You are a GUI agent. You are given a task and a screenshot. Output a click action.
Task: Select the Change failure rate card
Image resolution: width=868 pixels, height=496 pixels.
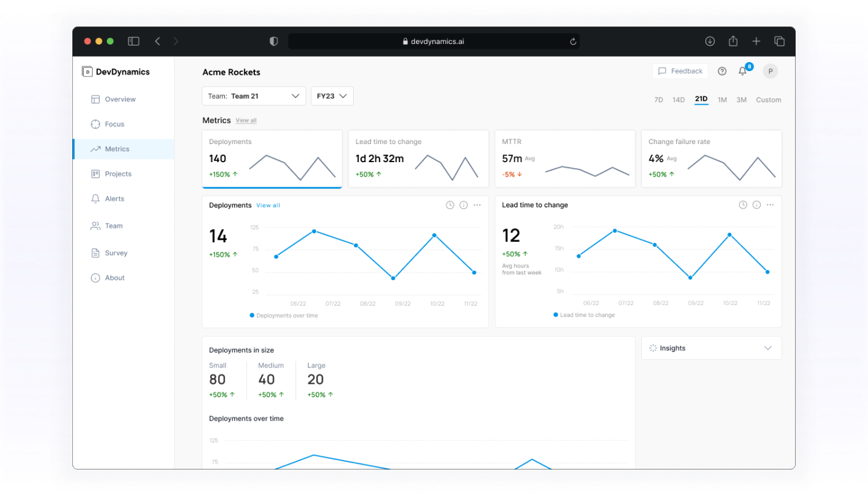[x=711, y=159]
